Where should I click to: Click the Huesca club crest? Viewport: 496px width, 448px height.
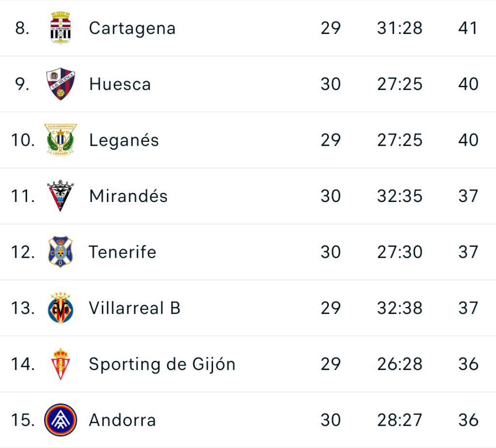click(61, 84)
